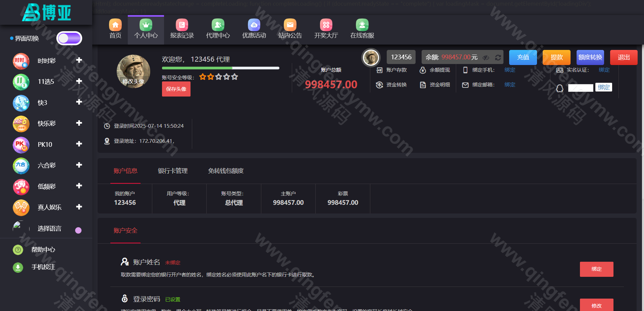Viewport: 644px width, 311px height.
Task: Click the 余额提现 withdraw icon
Action: click(423, 70)
